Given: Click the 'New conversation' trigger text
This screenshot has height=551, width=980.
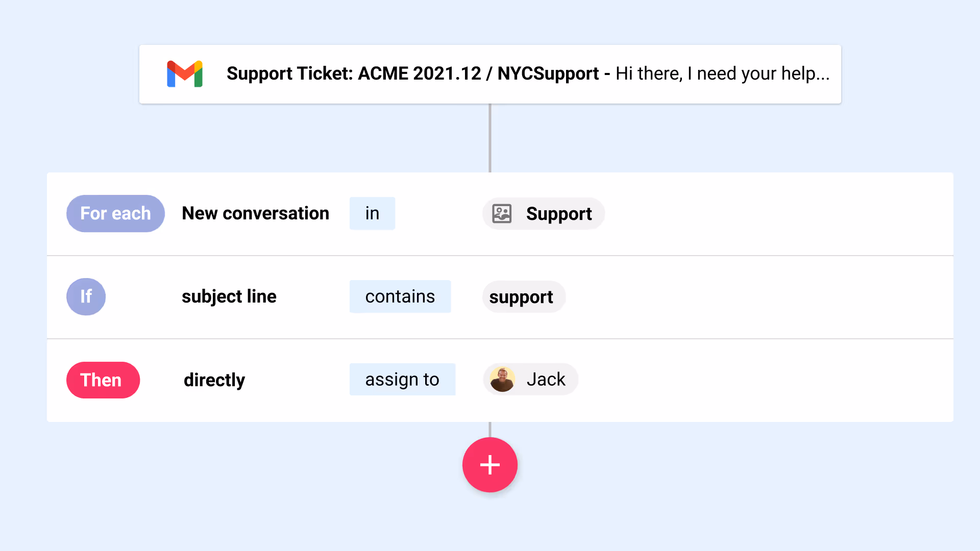Looking at the screenshot, I should [255, 214].
